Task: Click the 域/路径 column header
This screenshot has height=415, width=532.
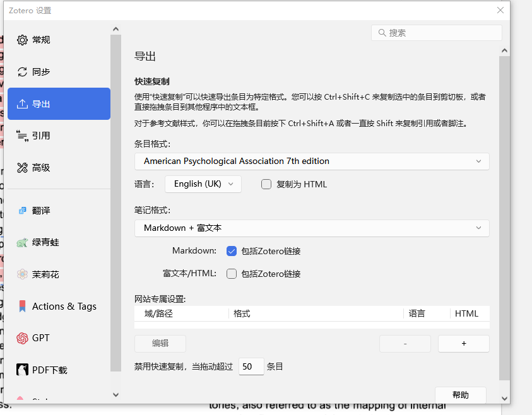Action: point(182,313)
